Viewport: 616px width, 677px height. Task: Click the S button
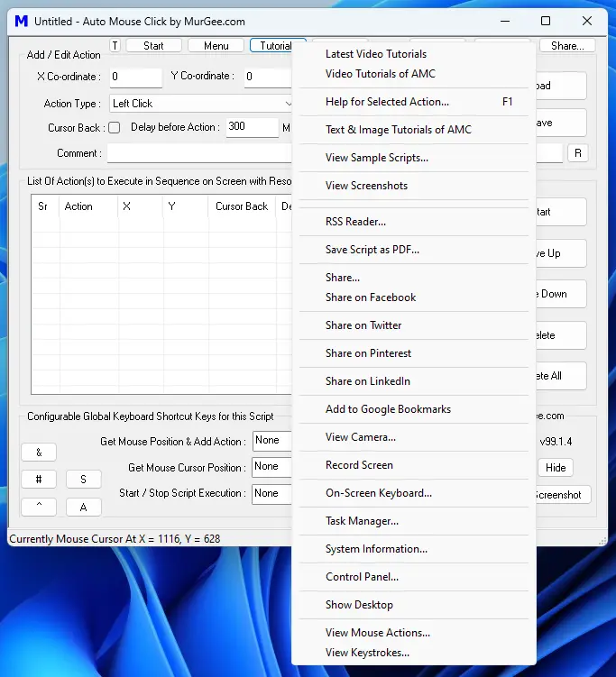[83, 480]
